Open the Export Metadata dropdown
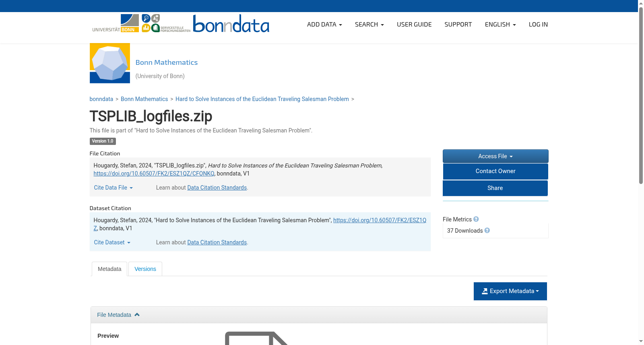This screenshot has width=644, height=345. pos(510,291)
